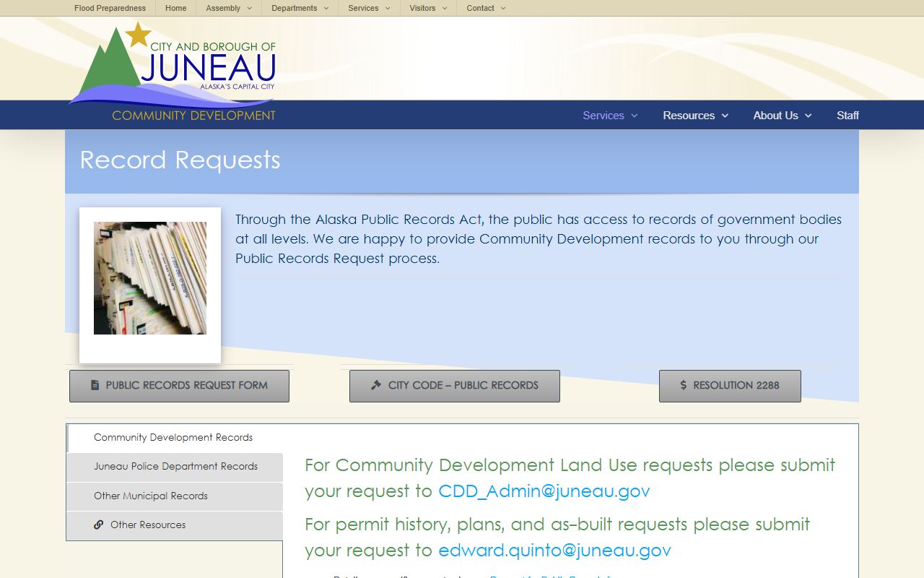This screenshot has width=924, height=578.
Task: Expand the top Services menu chevron
Action: click(x=388, y=9)
